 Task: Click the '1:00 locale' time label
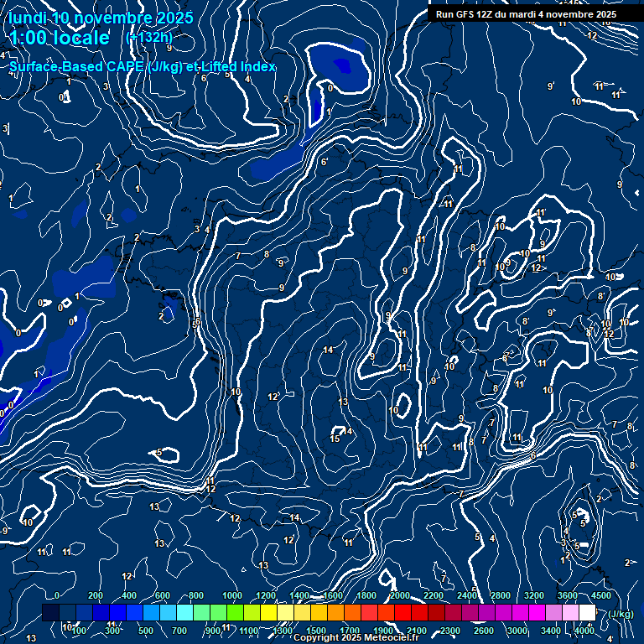coord(60,38)
